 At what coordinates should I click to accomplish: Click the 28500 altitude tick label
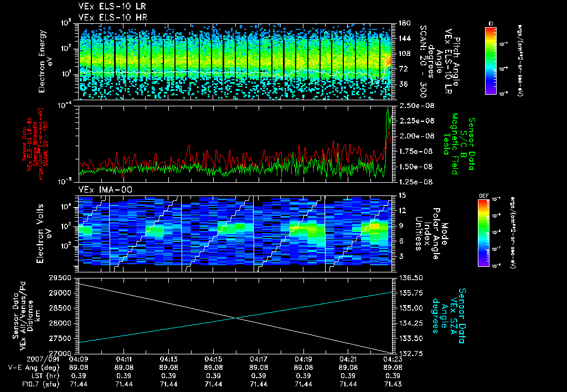tap(60, 308)
